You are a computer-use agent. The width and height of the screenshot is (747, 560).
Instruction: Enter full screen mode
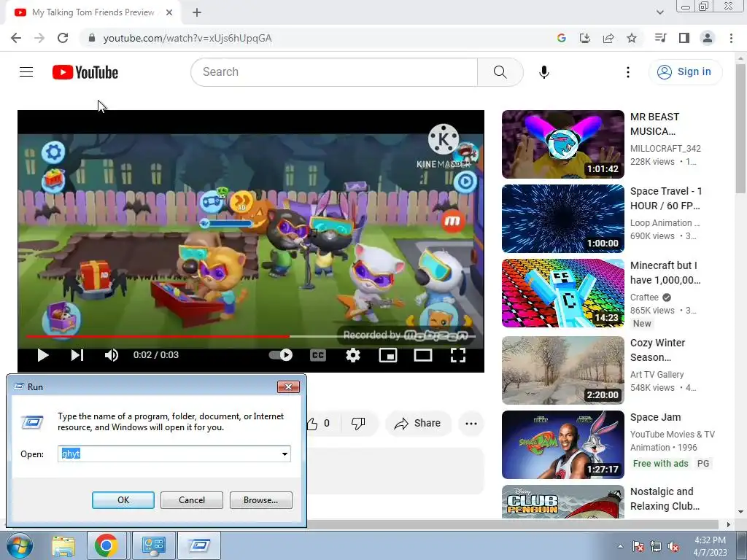tap(458, 355)
